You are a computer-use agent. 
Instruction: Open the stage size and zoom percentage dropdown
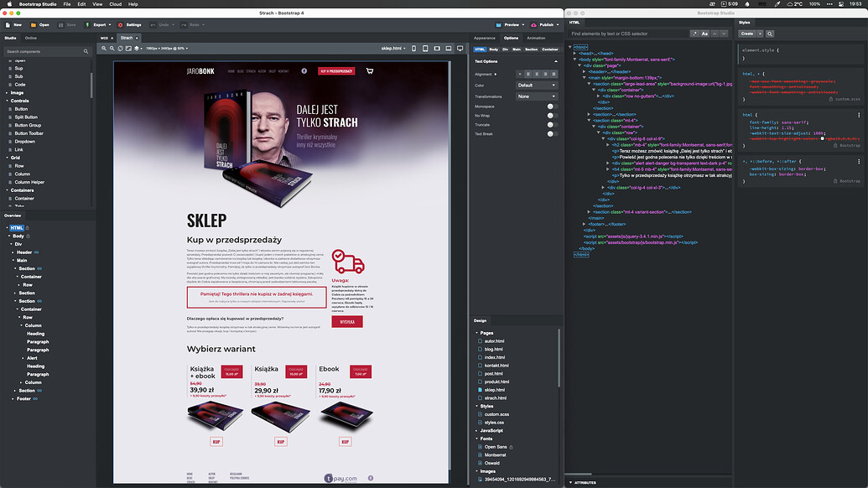(167, 49)
